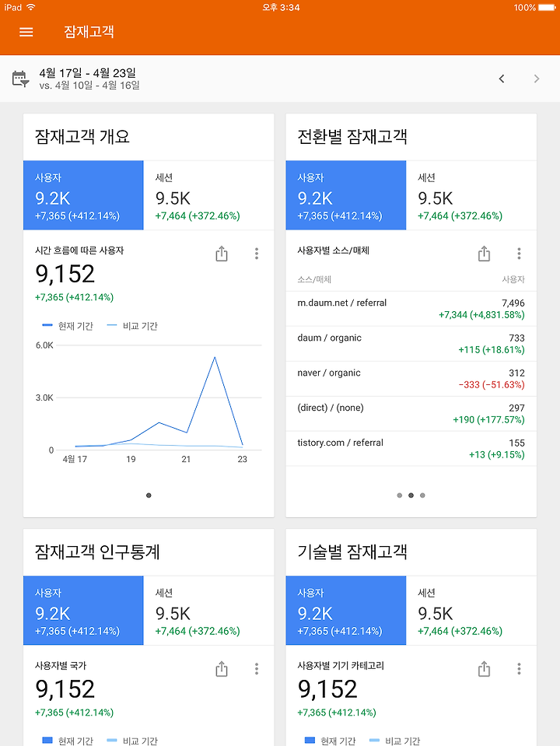The image size is (560, 746).
Task: Share the 사용자별 기기 카테고리 card
Action: click(484, 669)
